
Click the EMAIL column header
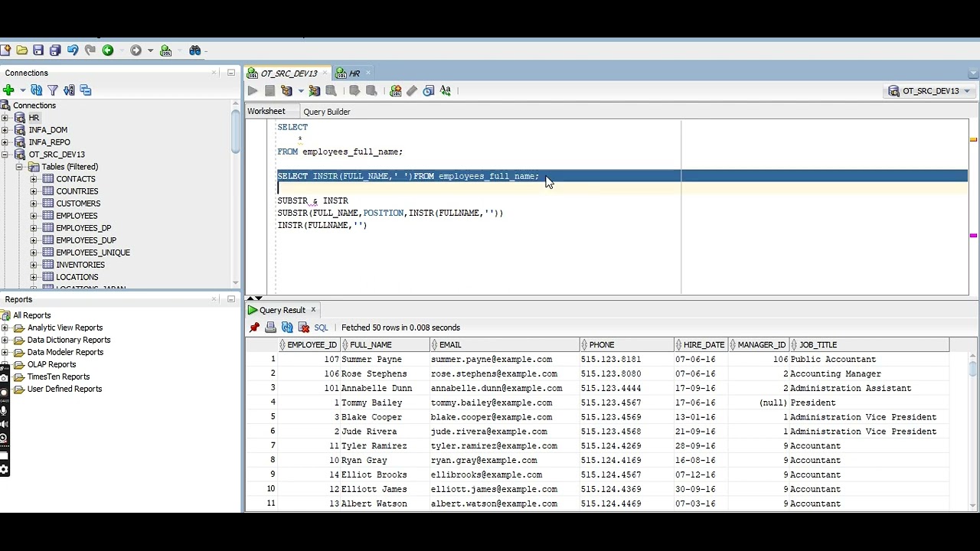[505, 344]
